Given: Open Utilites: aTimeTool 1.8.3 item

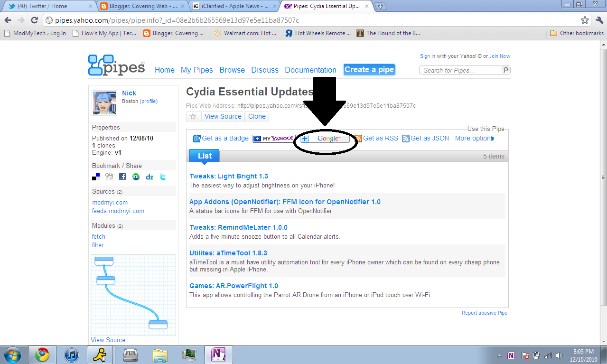Looking at the screenshot, I should (228, 253).
